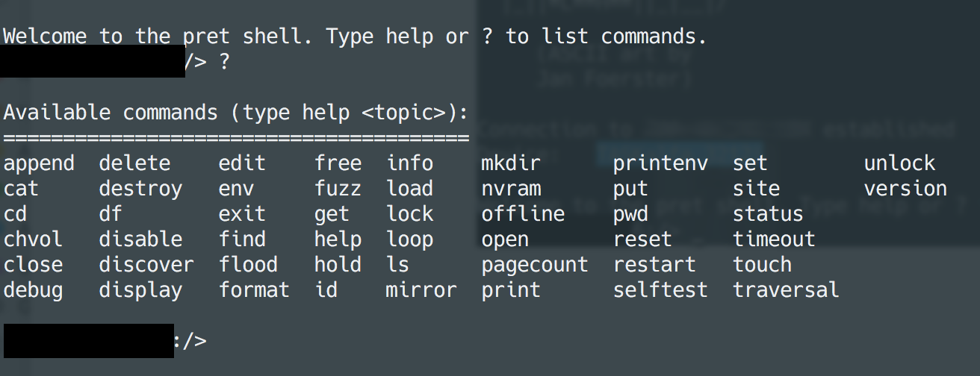Click the 'Welcome to the pret shell' line
Viewport: 980px width, 376px height.
pos(355,37)
